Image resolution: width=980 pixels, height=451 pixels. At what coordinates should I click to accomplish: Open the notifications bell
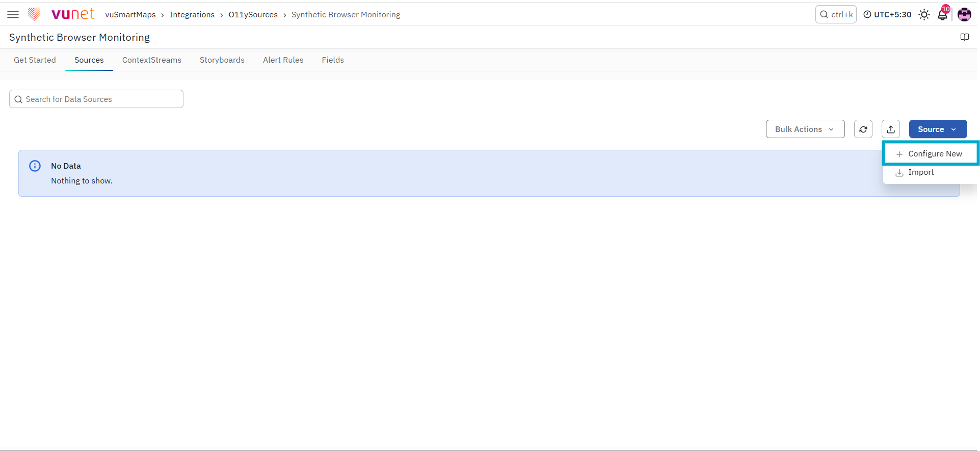(943, 14)
